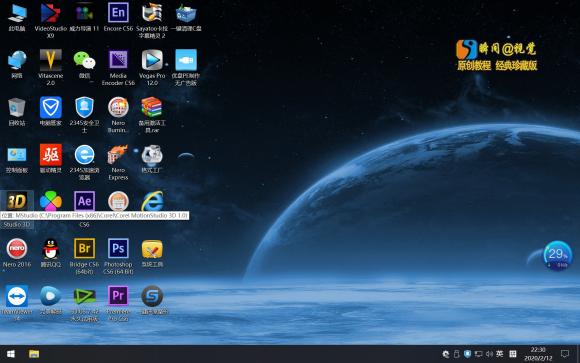Launch Adobe Bridge CS6 (64bit)
Viewport: 580px width, 363px height.
[x=84, y=249]
